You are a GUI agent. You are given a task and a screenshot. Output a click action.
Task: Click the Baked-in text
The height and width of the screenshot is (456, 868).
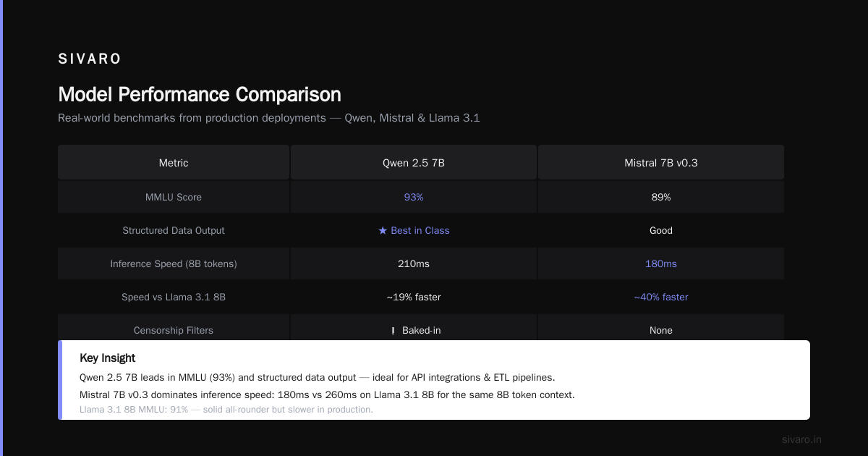pos(421,330)
